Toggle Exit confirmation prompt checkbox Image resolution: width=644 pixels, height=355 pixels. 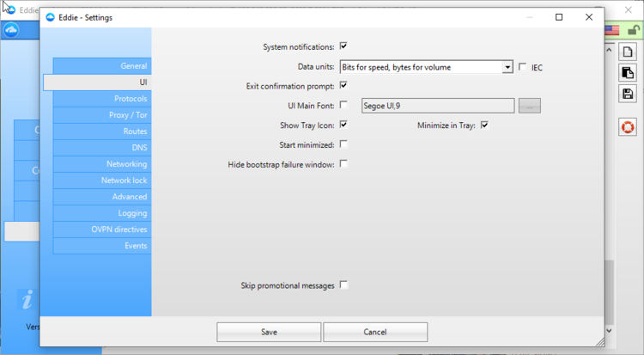pos(343,85)
